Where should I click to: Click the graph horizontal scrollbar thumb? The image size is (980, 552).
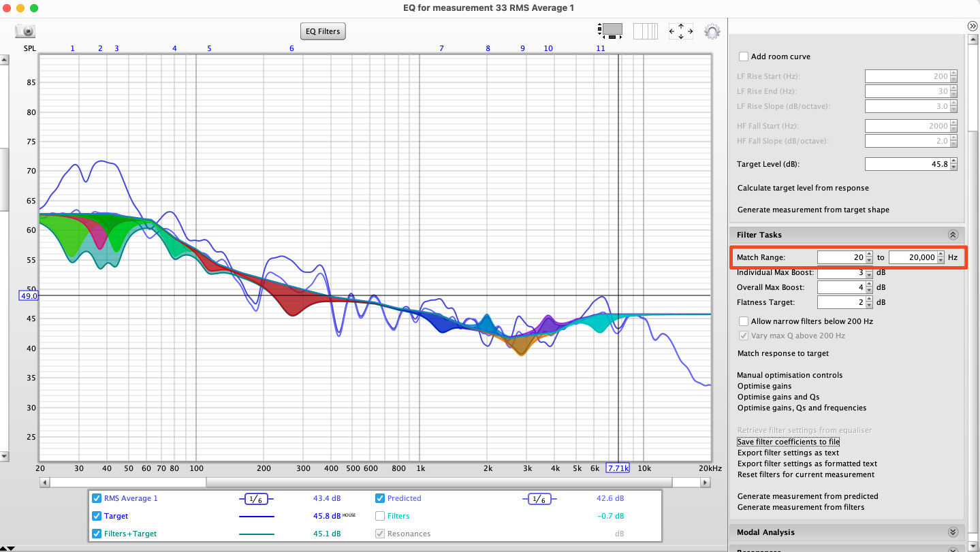439,482
